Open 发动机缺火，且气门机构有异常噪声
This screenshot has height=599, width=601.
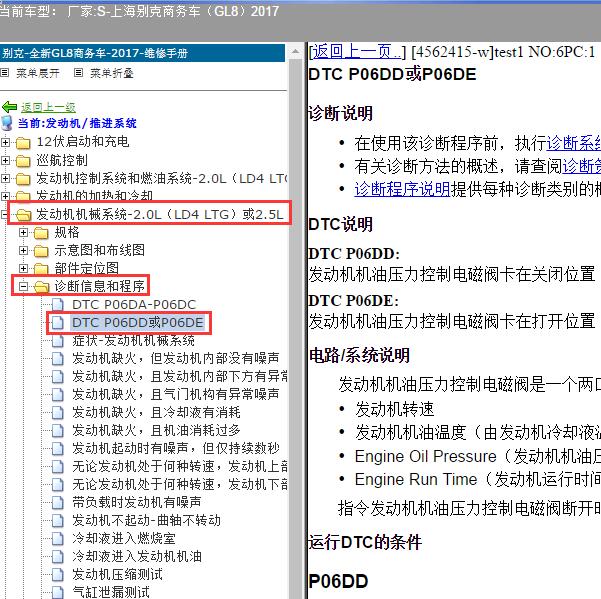pos(176,394)
